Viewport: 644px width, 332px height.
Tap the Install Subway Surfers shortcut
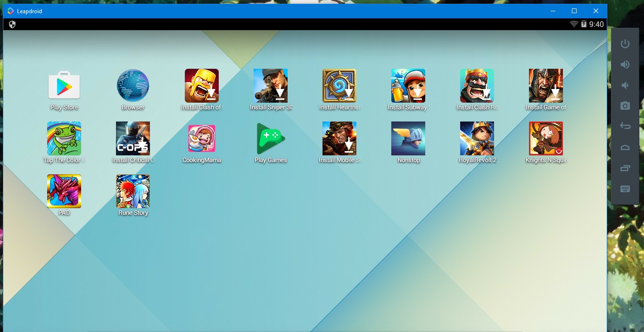(x=408, y=86)
